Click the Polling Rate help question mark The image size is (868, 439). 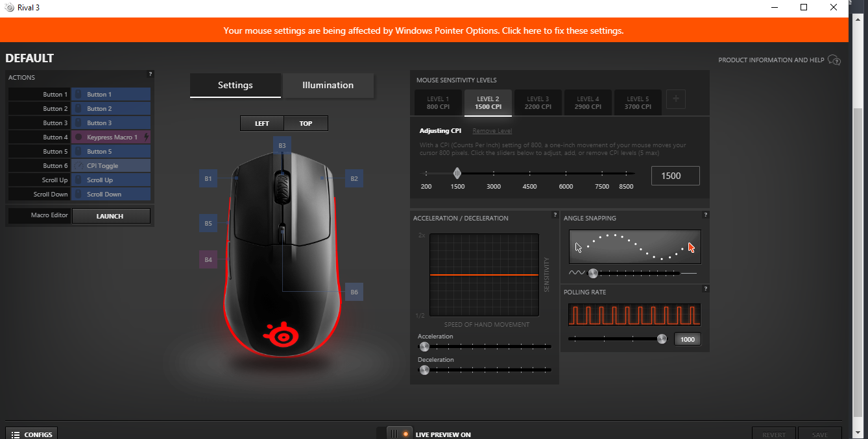pyautogui.click(x=706, y=289)
